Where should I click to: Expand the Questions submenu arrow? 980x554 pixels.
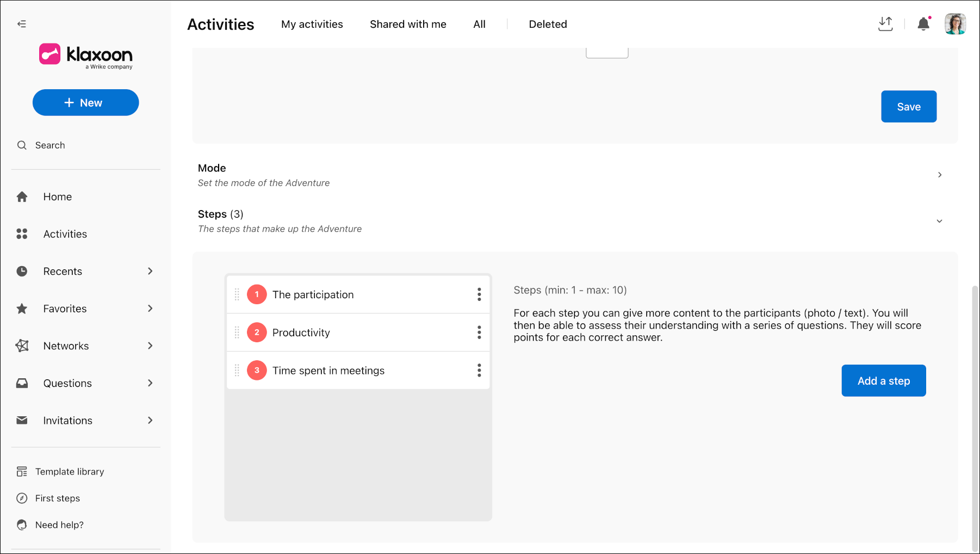[150, 383]
